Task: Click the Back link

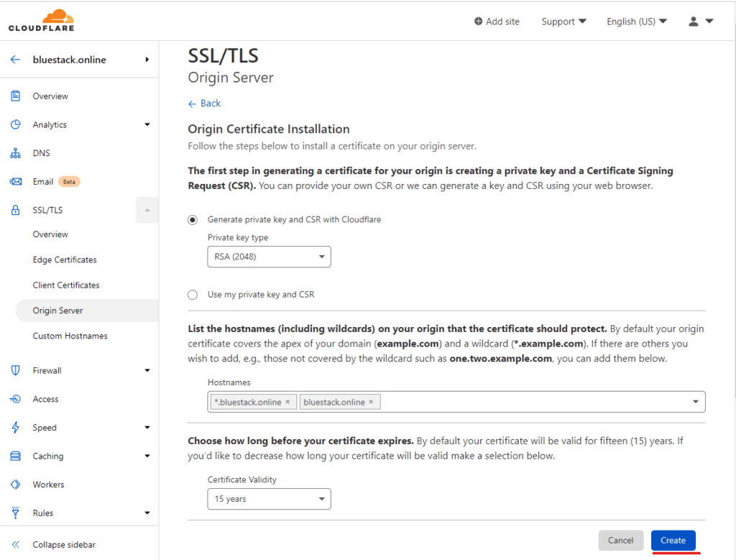Action: pos(204,104)
